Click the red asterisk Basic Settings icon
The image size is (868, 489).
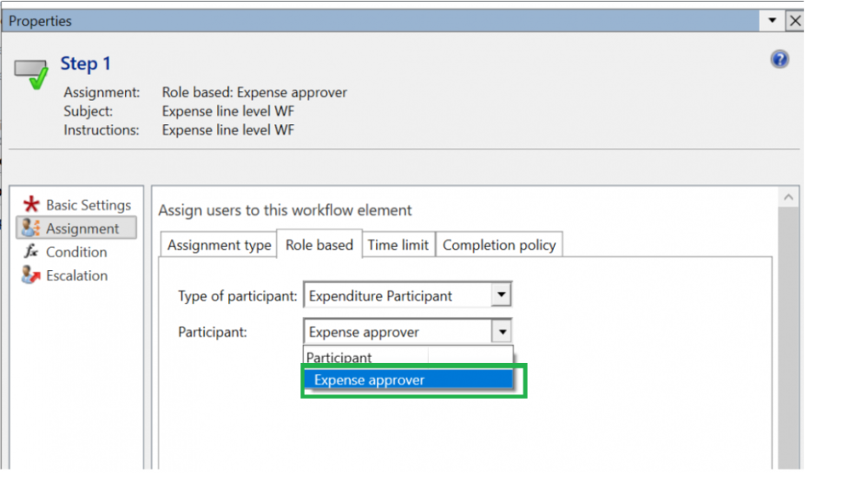(32, 205)
